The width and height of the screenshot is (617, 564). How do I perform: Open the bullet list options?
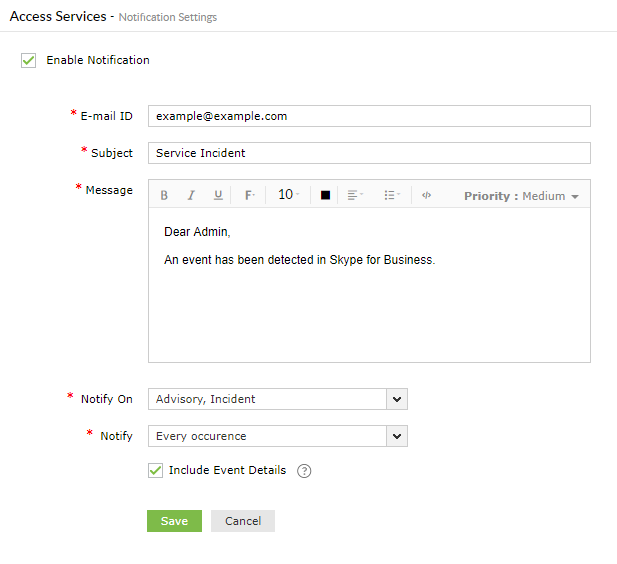pos(392,196)
